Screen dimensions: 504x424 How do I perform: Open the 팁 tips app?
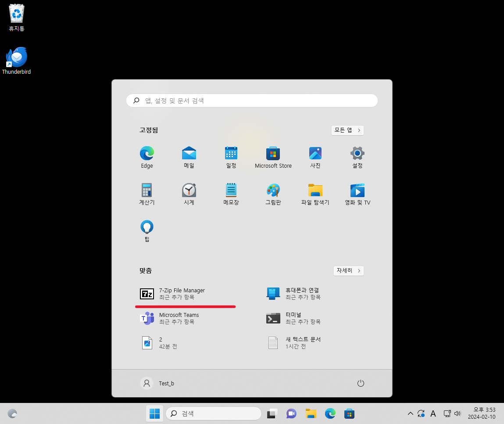[147, 231]
